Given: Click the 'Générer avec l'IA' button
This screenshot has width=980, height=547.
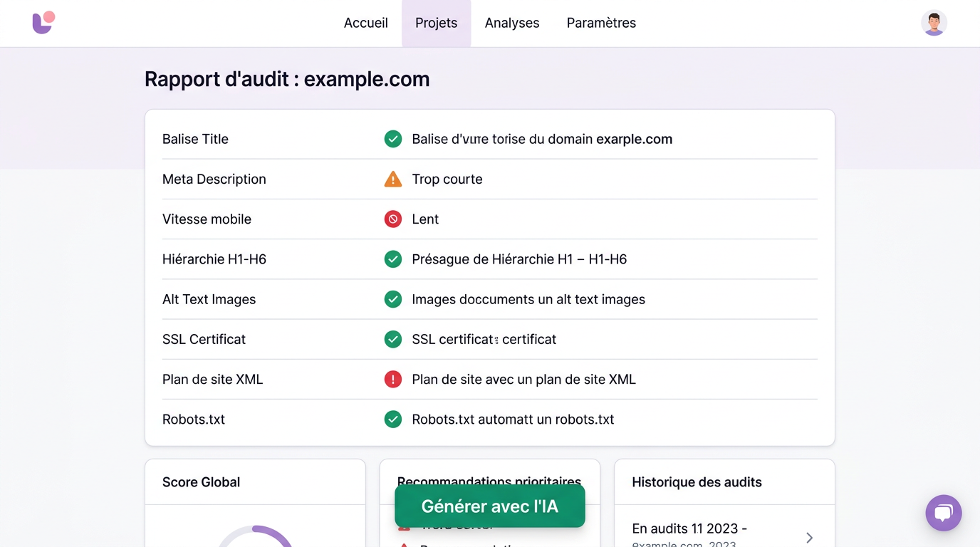Looking at the screenshot, I should 490,506.
